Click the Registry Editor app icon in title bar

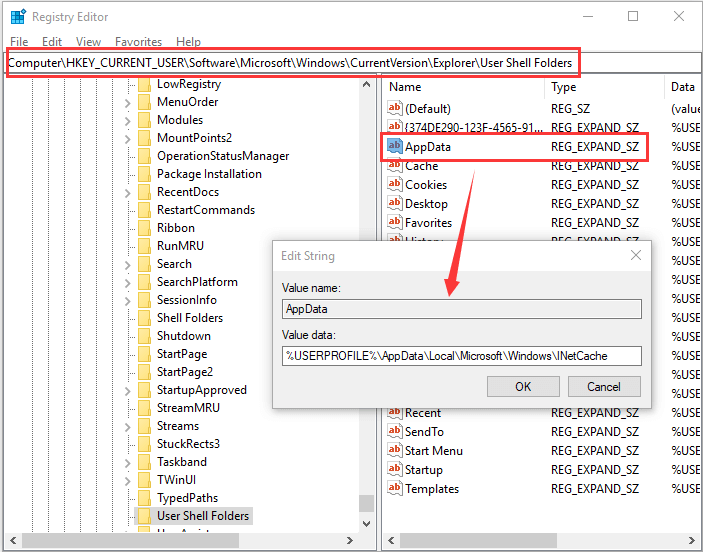point(18,17)
